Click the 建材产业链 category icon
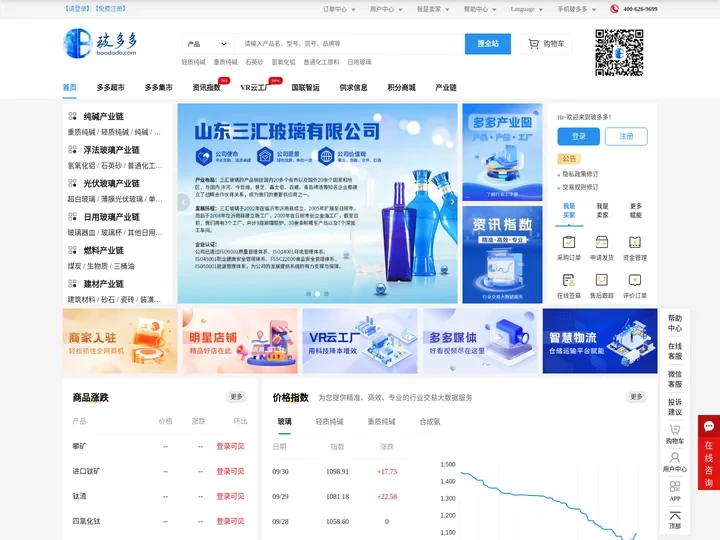This screenshot has width=720, height=540. coord(72,284)
